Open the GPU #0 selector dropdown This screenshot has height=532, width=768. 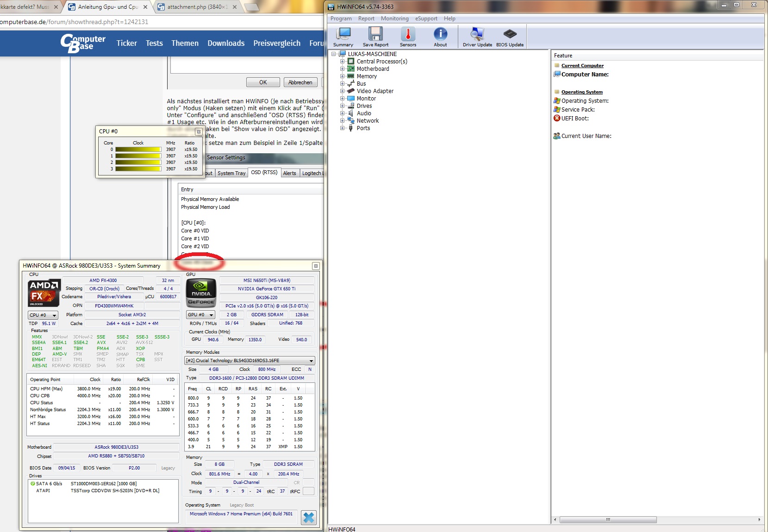tap(200, 314)
